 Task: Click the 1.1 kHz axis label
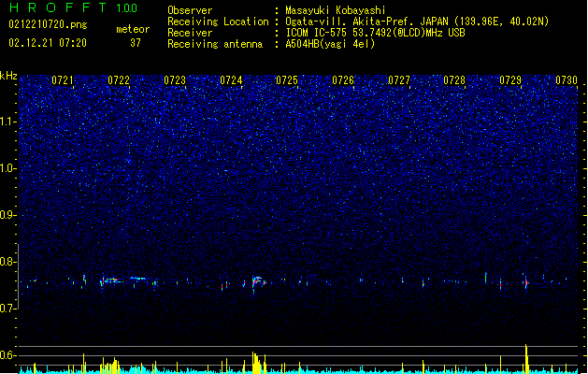click(8, 122)
